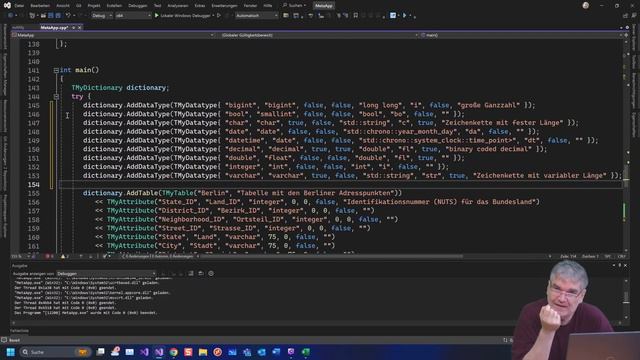Open the Debuggen menu
The width and height of the screenshot is (640, 360).
tap(138, 6)
